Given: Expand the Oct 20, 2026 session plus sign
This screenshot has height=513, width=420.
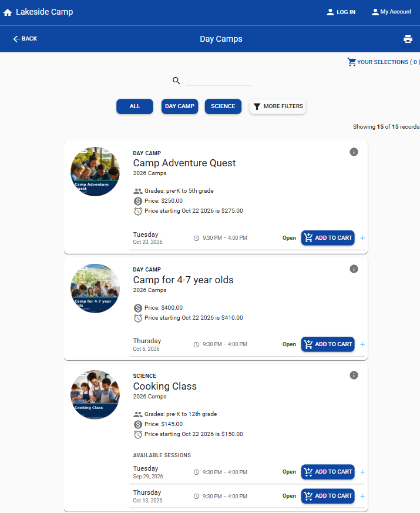Looking at the screenshot, I should point(362,238).
